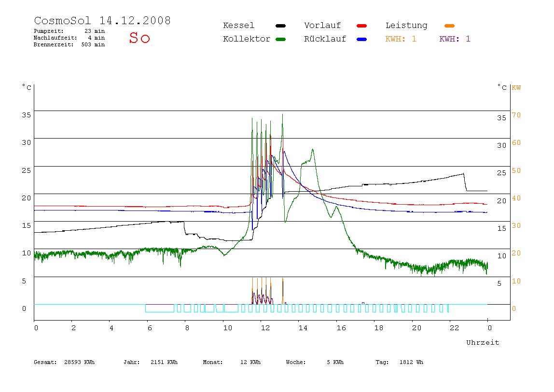The height and width of the screenshot is (392, 554).
Task: Select the 'Kollektor' legend label
Action: coord(247,39)
